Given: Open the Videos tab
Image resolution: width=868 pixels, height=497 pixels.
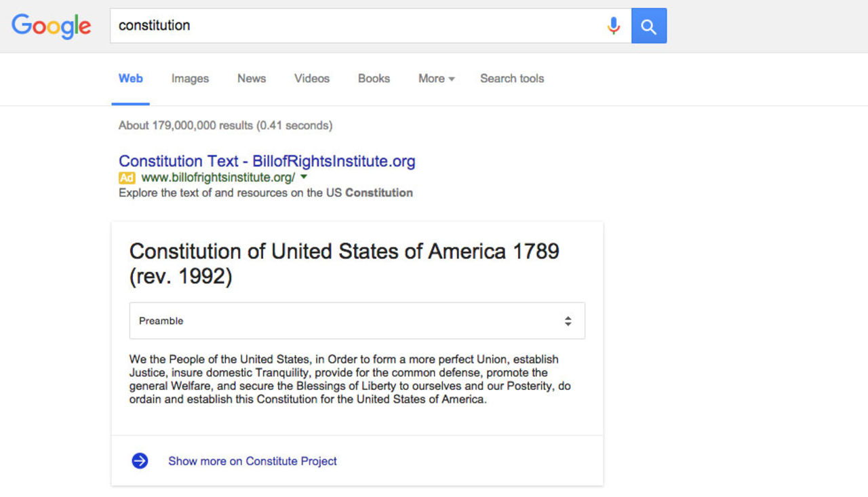Looking at the screenshot, I should pos(312,79).
